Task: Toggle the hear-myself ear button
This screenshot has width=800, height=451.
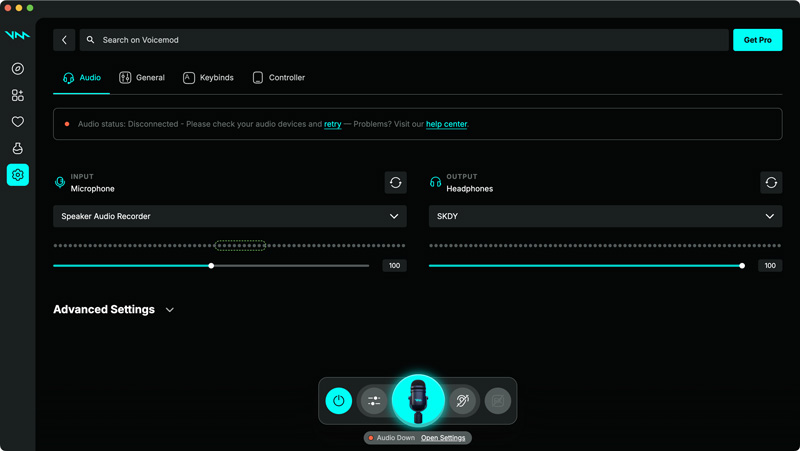Action: (462, 400)
